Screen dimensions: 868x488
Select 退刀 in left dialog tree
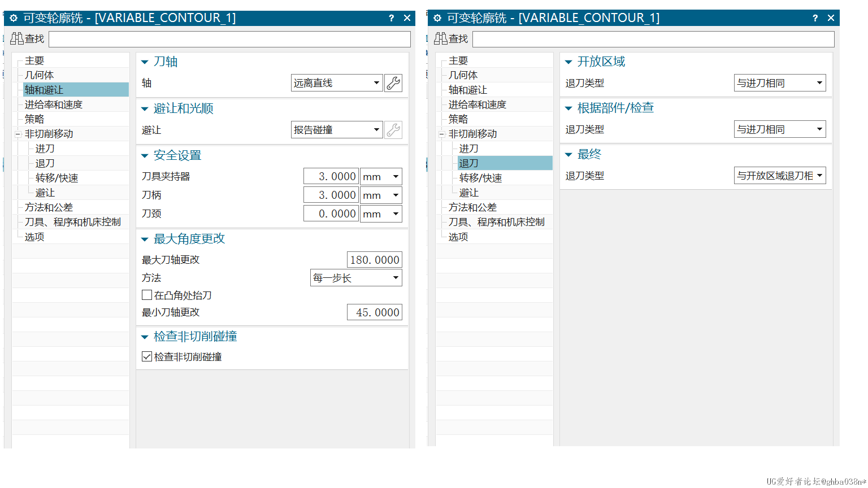coord(45,163)
